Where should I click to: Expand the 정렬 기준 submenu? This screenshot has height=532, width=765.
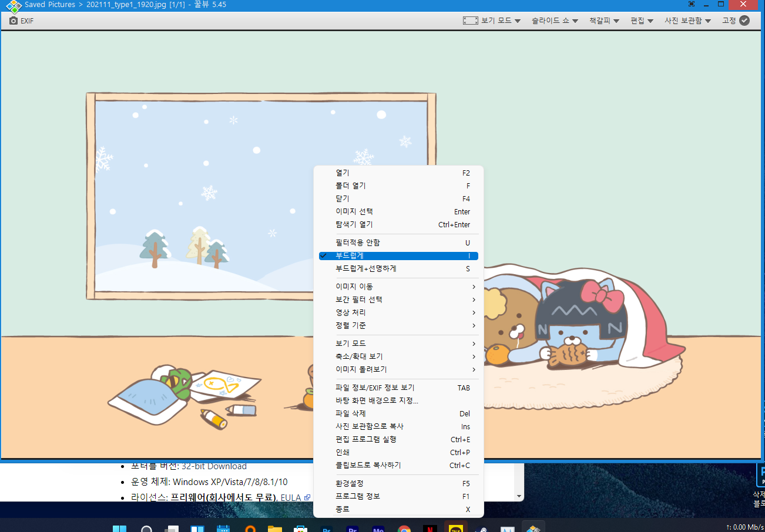(399, 325)
